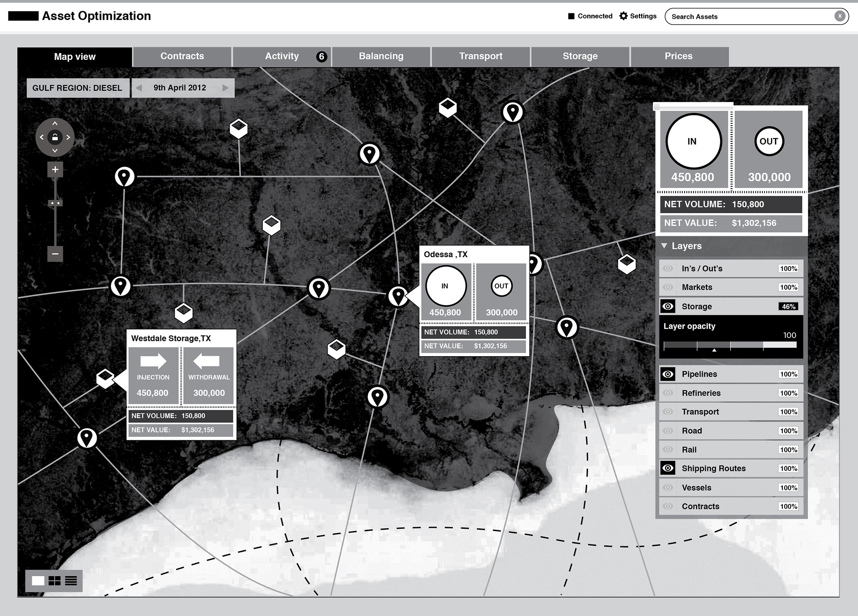Viewport: 858px width, 616px height.
Task: Click the Layer opacity slider track
Action: coord(730,345)
